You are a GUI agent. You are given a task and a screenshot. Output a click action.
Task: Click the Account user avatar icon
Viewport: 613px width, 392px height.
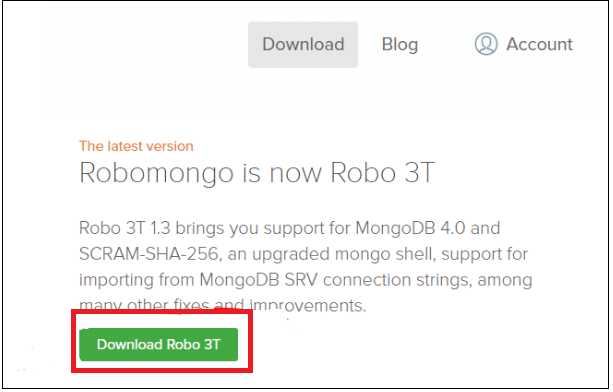(486, 44)
